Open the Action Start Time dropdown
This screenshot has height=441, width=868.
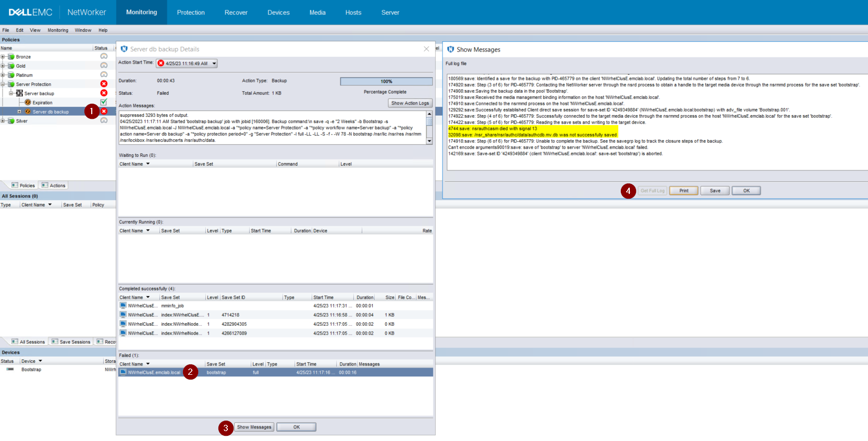(x=214, y=64)
